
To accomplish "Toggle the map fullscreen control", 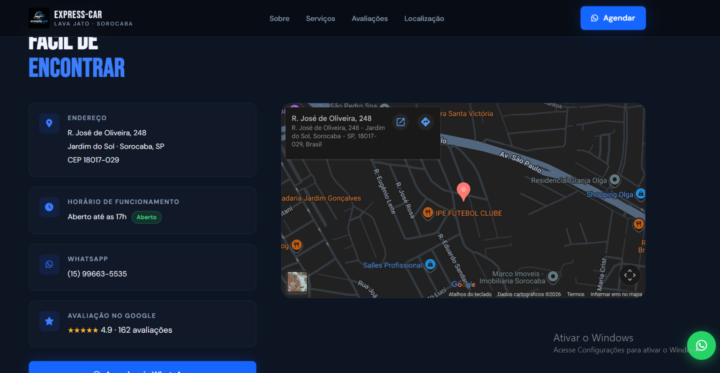I will pyautogui.click(x=630, y=275).
